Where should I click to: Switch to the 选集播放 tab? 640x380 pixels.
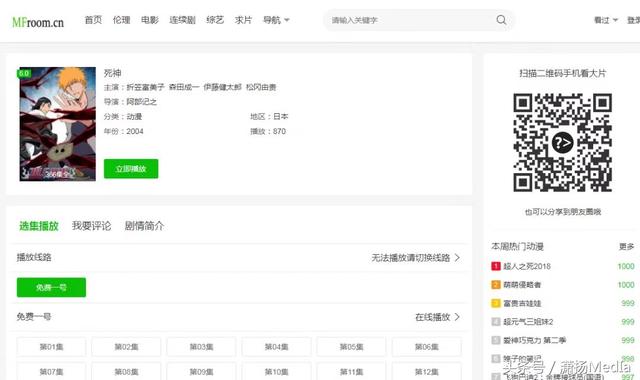point(39,226)
